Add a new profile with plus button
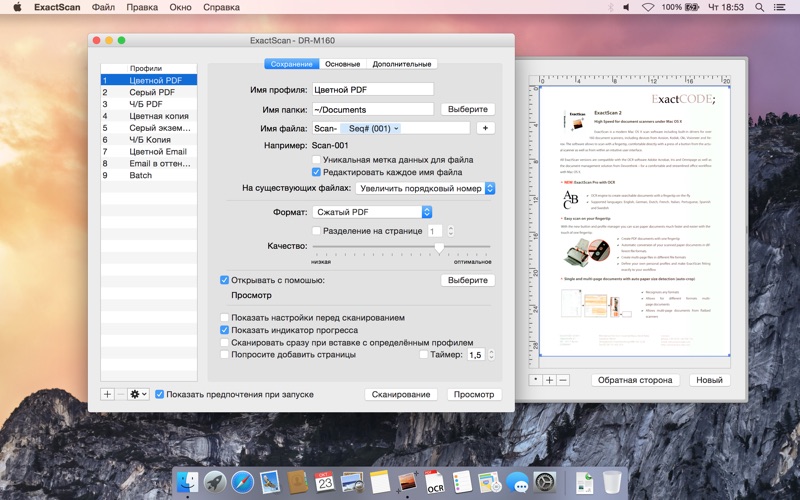The width and height of the screenshot is (800, 500). tap(107, 394)
